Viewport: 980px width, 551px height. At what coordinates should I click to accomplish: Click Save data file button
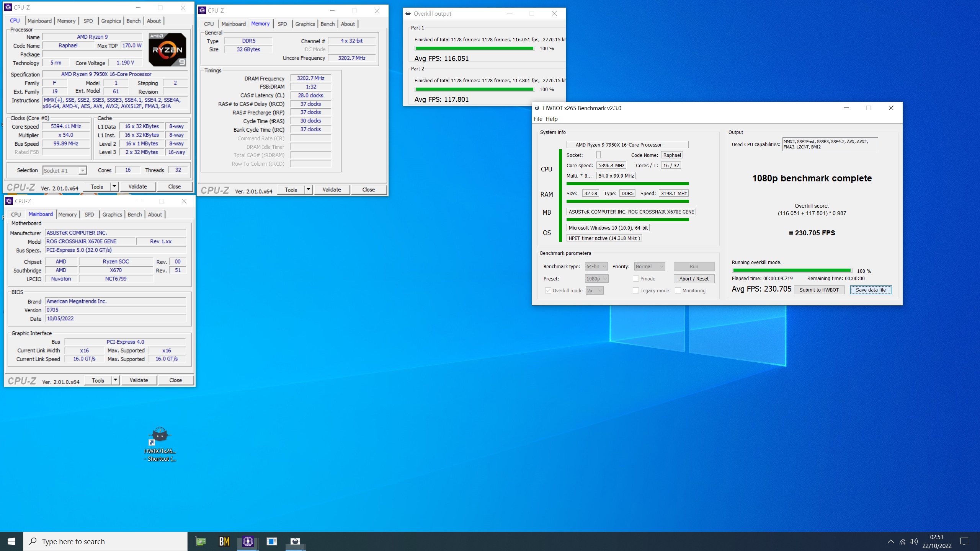tap(871, 290)
